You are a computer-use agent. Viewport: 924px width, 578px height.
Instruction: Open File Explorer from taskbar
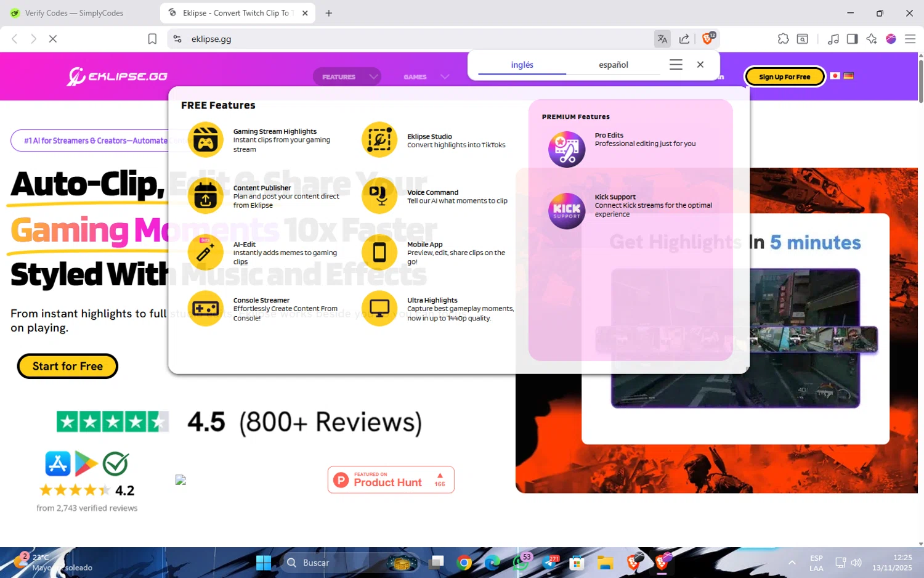[605, 563]
